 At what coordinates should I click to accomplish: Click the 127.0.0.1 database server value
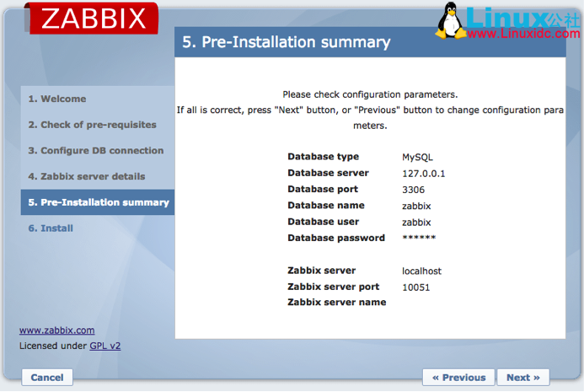(424, 174)
